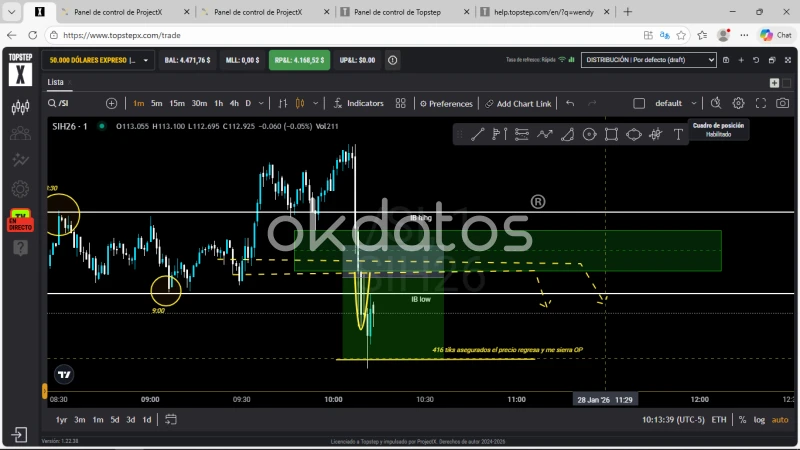This screenshot has width=800, height=450.
Task: Take a chart snapshot with camera icon
Action: pyautogui.click(x=782, y=103)
